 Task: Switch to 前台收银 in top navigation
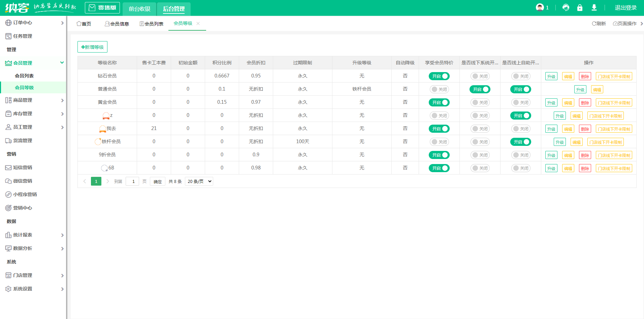(x=139, y=9)
